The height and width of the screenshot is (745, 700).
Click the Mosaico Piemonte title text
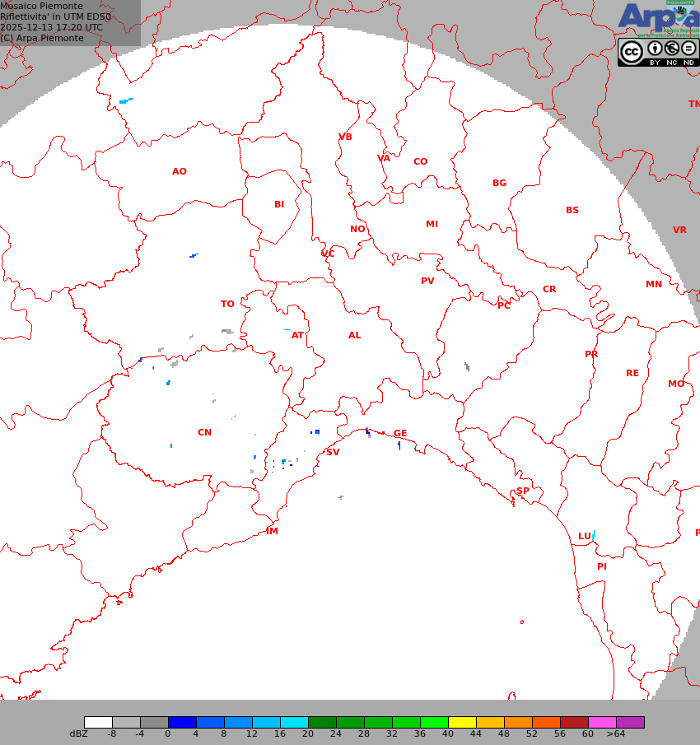tap(41, 6)
